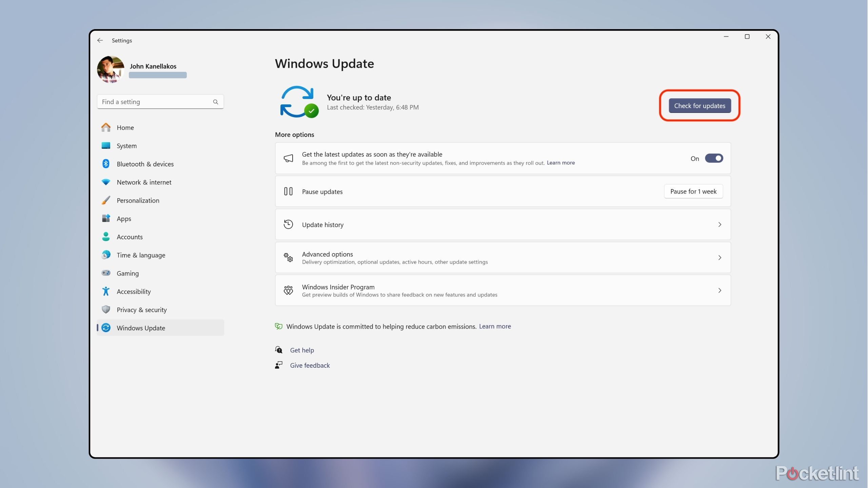Click the System monitor icon
This screenshot has width=868, height=488.
click(x=106, y=146)
